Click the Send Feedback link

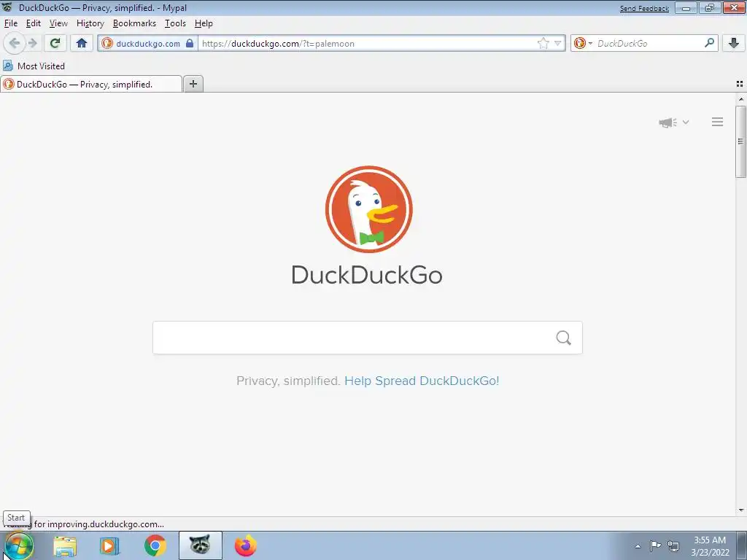point(644,8)
